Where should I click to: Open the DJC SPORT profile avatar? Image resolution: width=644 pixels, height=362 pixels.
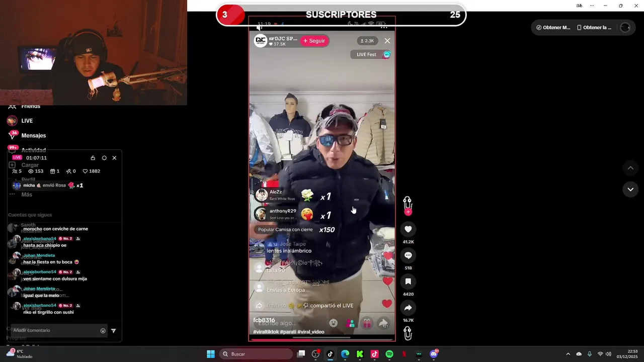pos(261,41)
